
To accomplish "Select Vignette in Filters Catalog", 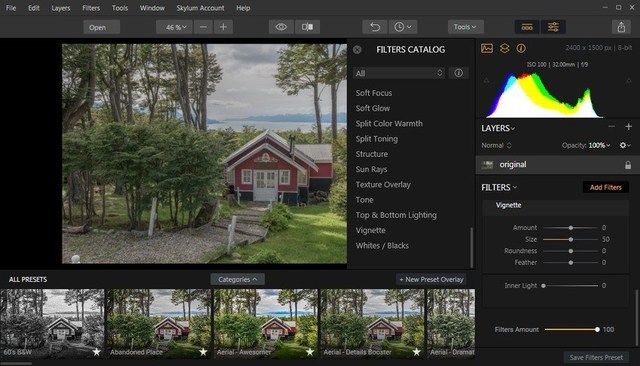I will coord(370,231).
